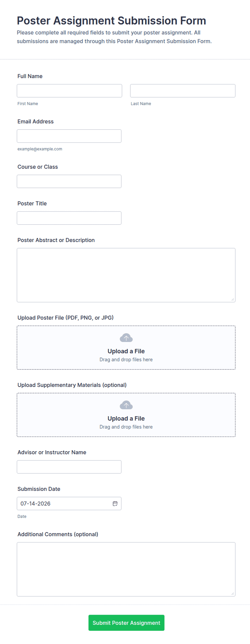Focus the Additional Comments textarea
Screen dimensions: 250x644
coord(126,569)
